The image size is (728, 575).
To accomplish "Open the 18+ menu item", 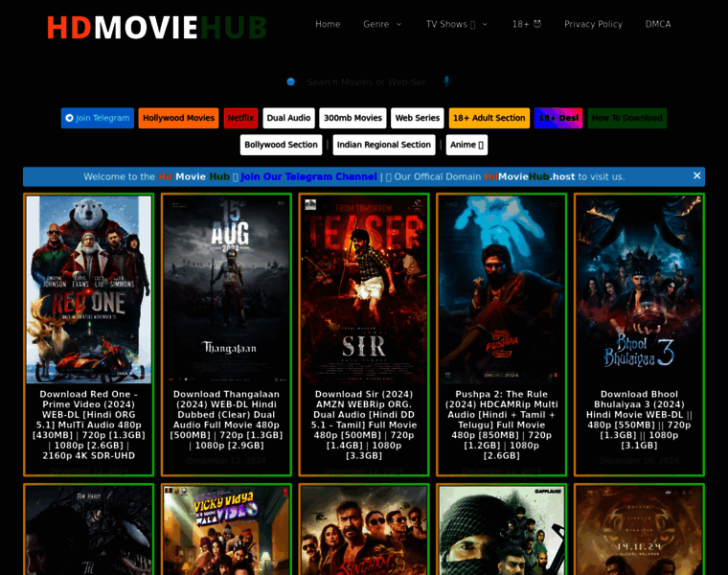I will (x=527, y=24).
